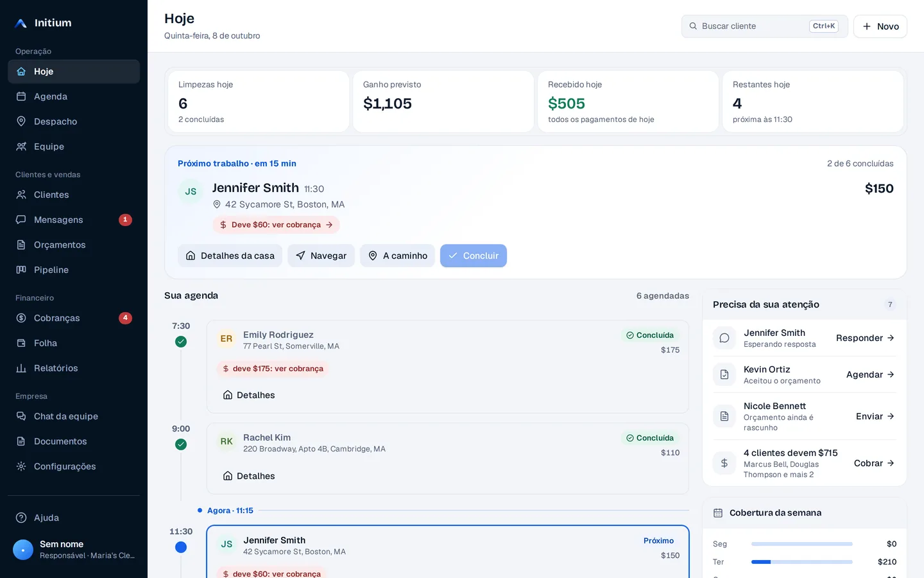The width and height of the screenshot is (924, 578).
Task: Open Chat da equipe icon
Action: 21,416
